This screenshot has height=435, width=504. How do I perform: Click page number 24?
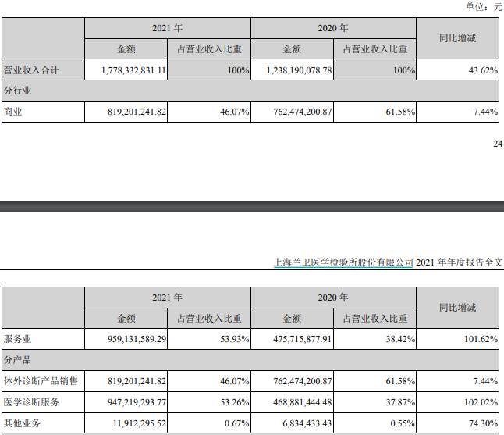tap(498, 144)
